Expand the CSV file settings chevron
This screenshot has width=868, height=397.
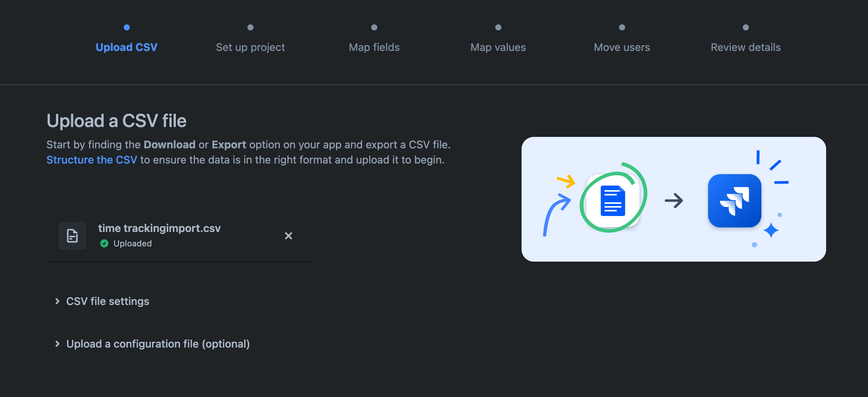coord(57,301)
